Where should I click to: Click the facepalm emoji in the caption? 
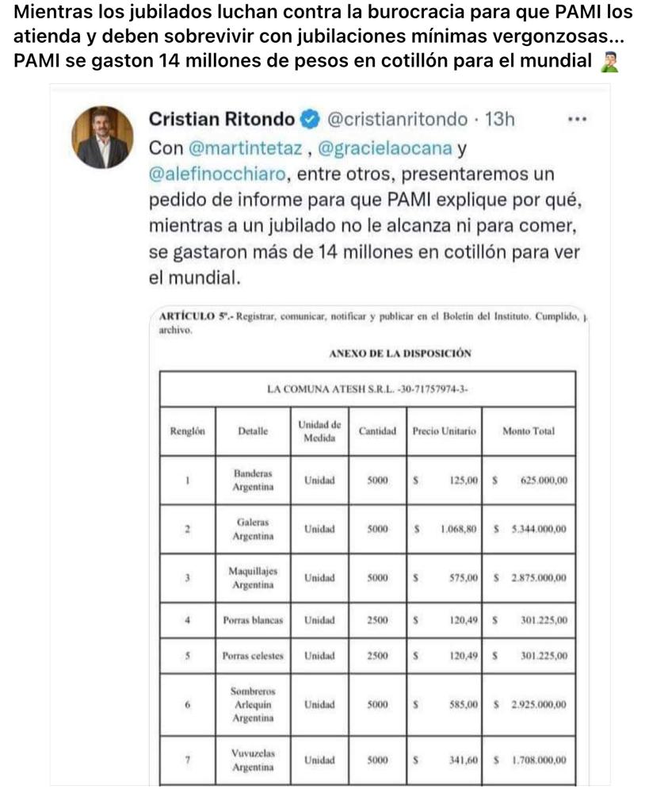pos(611,62)
